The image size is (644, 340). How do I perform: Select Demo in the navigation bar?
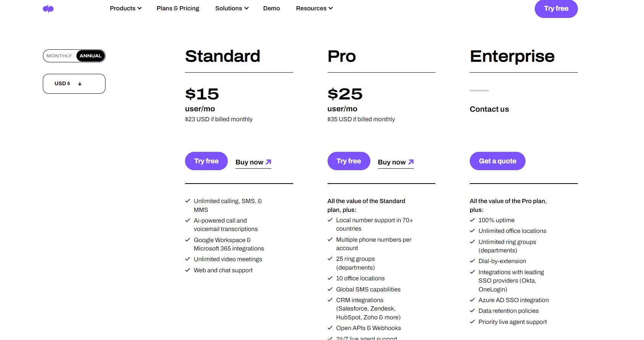(x=271, y=8)
